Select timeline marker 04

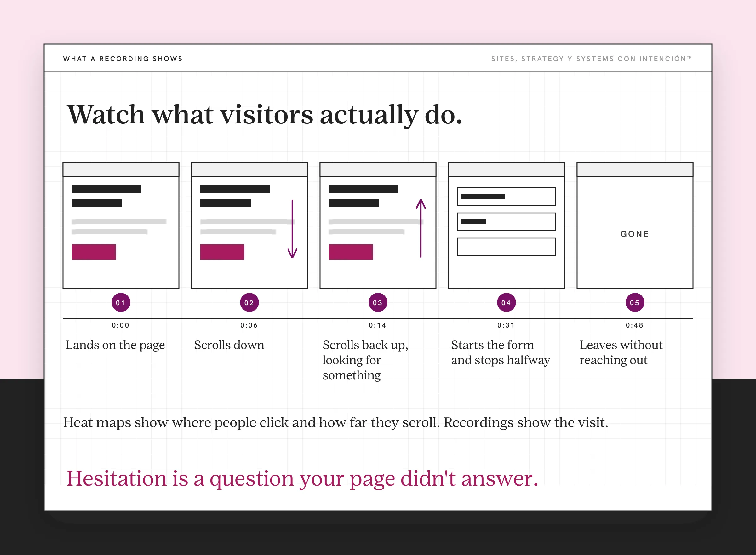click(506, 303)
